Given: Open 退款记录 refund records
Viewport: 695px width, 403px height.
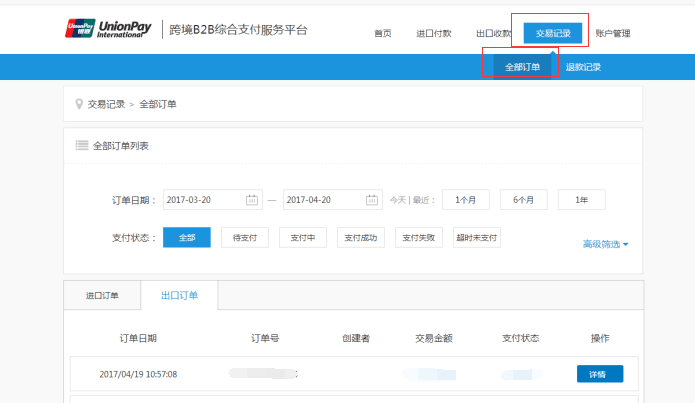Looking at the screenshot, I should click(x=583, y=67).
